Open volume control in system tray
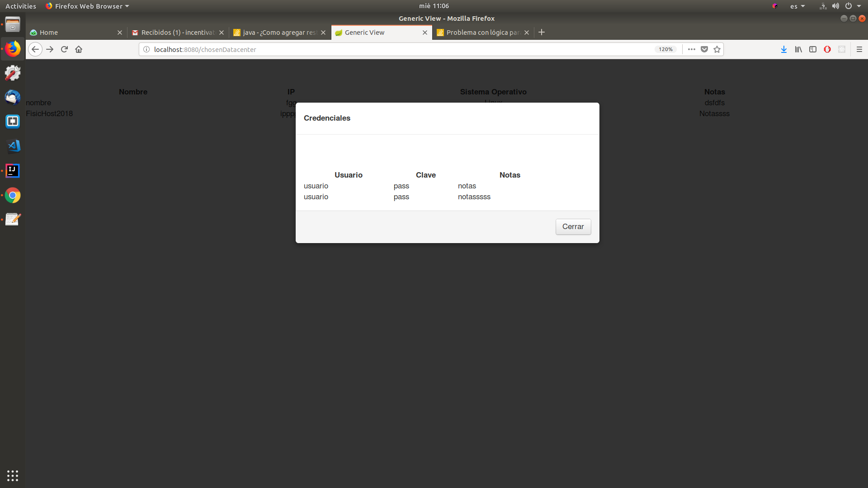The width and height of the screenshot is (868, 488). pos(835,6)
